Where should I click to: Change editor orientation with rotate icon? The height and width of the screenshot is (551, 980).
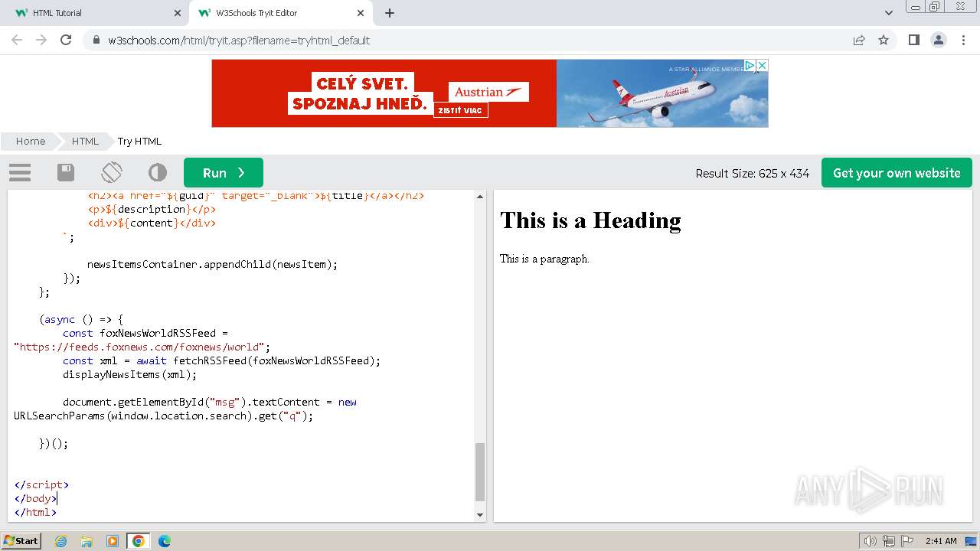pyautogui.click(x=112, y=173)
